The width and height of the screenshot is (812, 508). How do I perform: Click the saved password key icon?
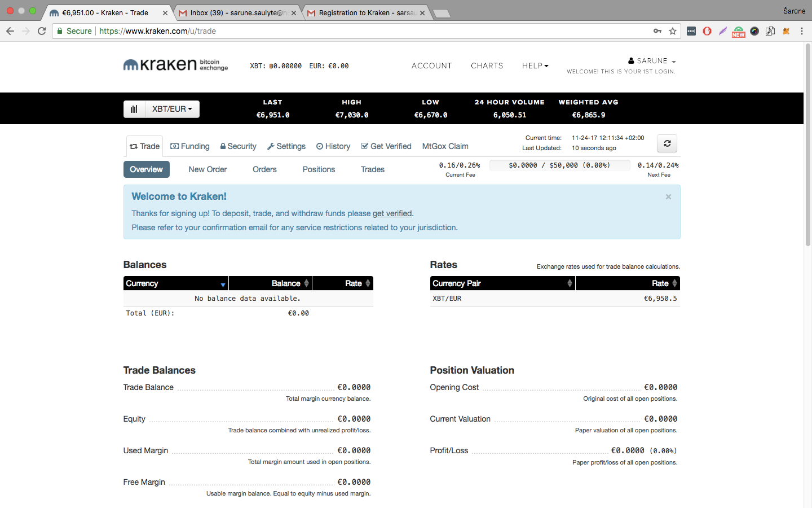point(657,31)
